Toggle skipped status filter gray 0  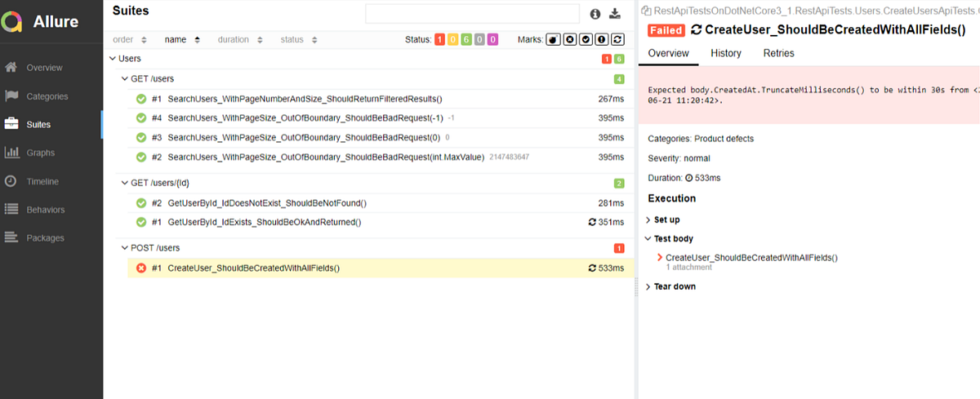tap(479, 39)
